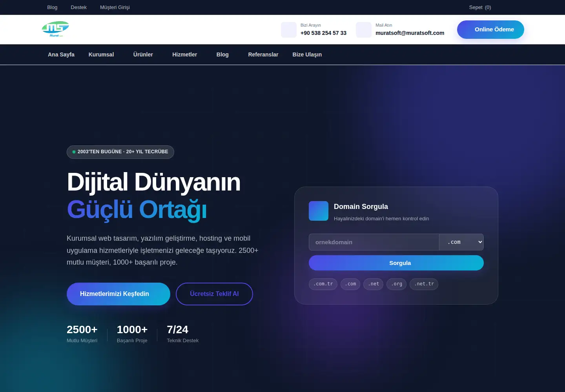
Task: Open the Hizmetler menu
Action: click(184, 54)
